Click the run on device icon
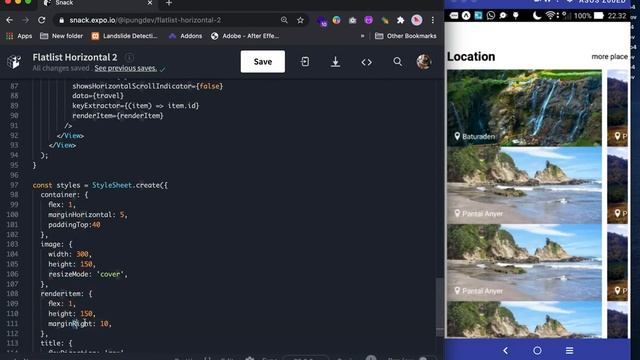 [305, 62]
